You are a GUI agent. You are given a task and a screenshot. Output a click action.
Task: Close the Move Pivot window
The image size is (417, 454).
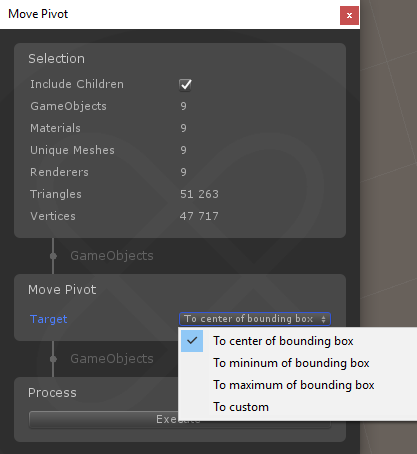tap(349, 15)
